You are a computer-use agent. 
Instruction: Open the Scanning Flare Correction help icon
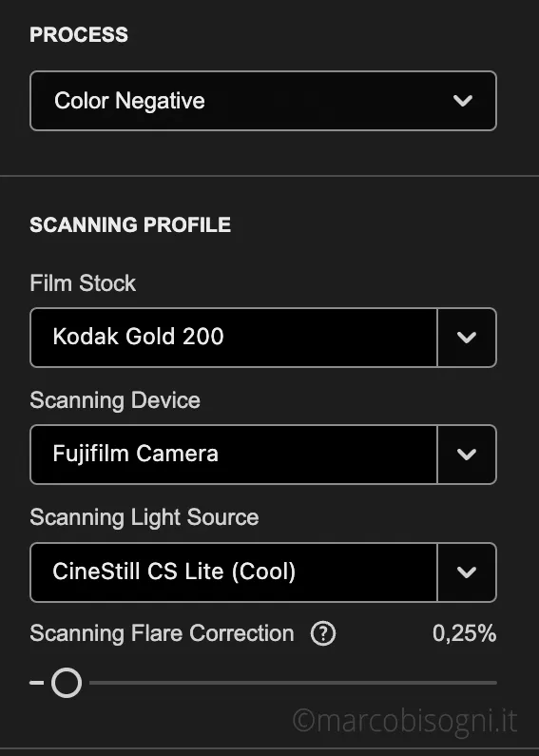323,633
